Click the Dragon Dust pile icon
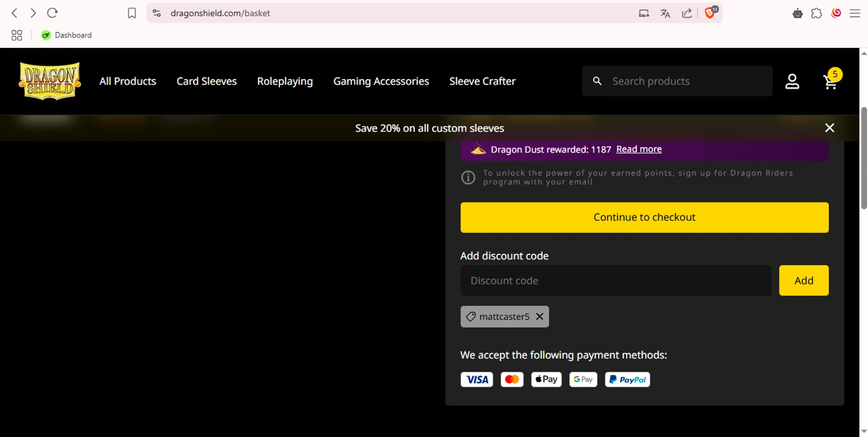 pos(478,149)
